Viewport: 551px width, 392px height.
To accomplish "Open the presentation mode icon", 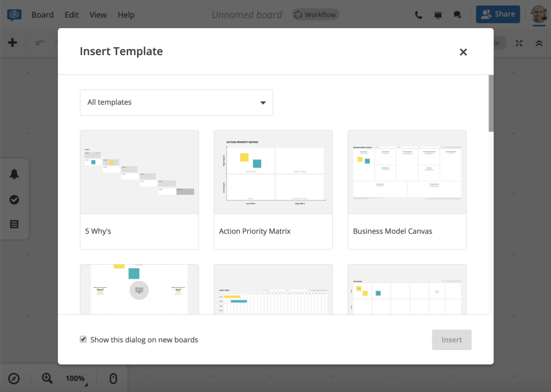I will [x=438, y=14].
